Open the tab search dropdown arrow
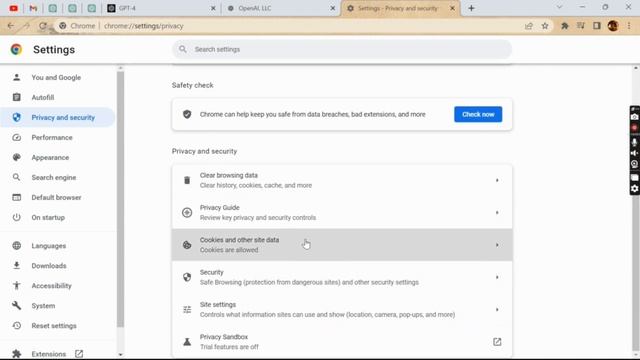This screenshot has height=360, width=640. click(560, 7)
